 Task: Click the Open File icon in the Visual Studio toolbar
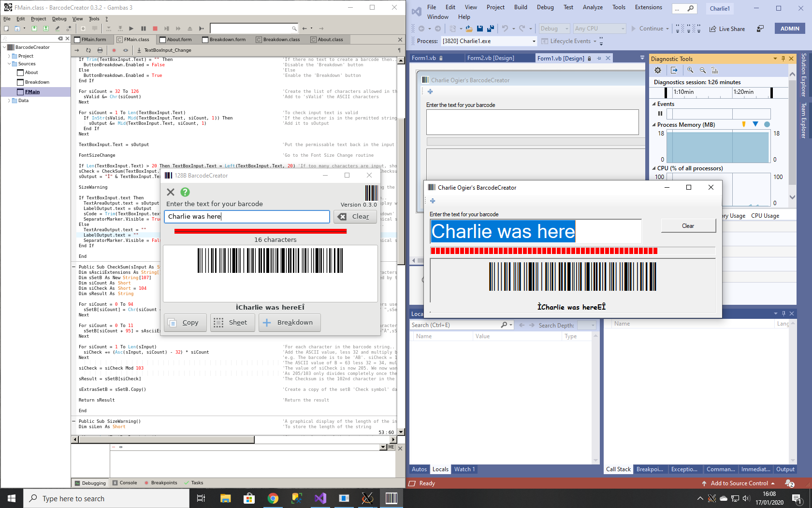pyautogui.click(x=469, y=29)
